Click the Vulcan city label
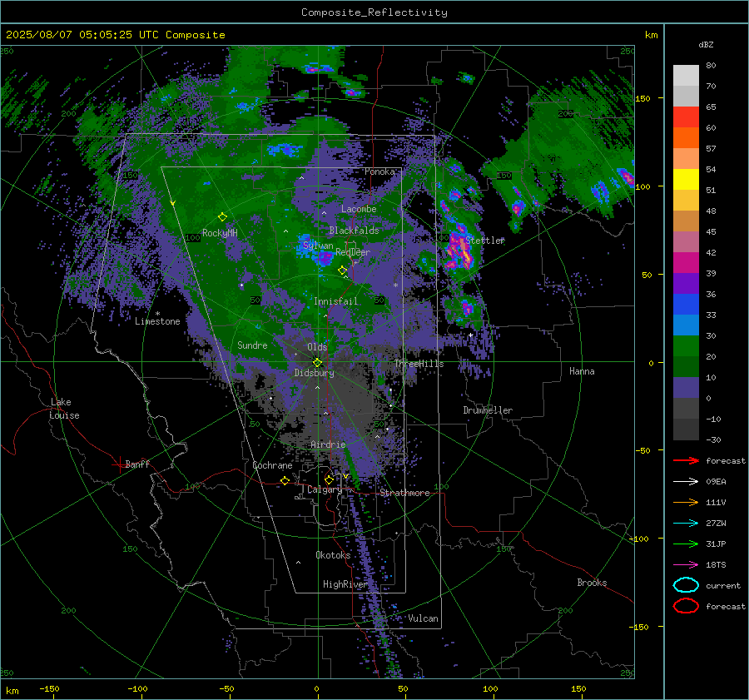The image size is (749, 700). coord(423,618)
